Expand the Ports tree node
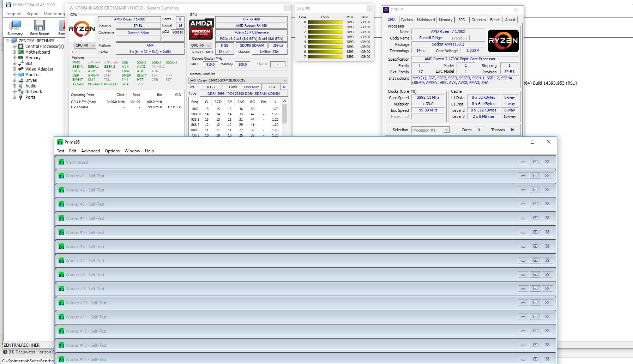Image resolution: width=633 pixels, height=364 pixels. 14,97
